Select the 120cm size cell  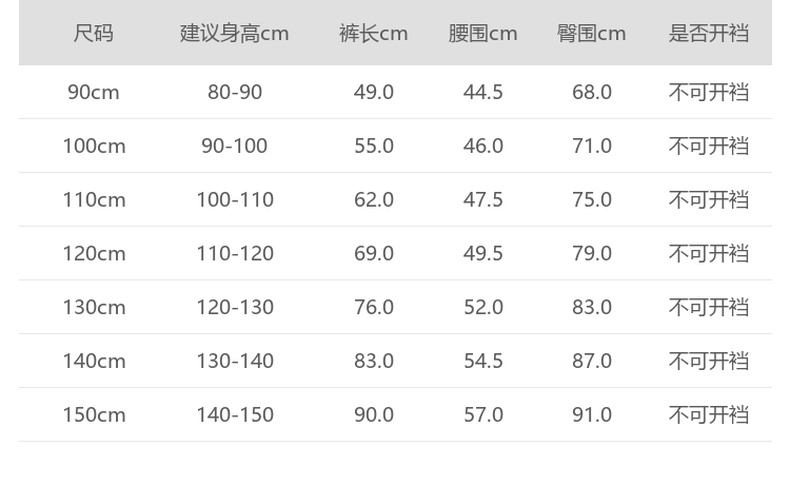(x=94, y=254)
